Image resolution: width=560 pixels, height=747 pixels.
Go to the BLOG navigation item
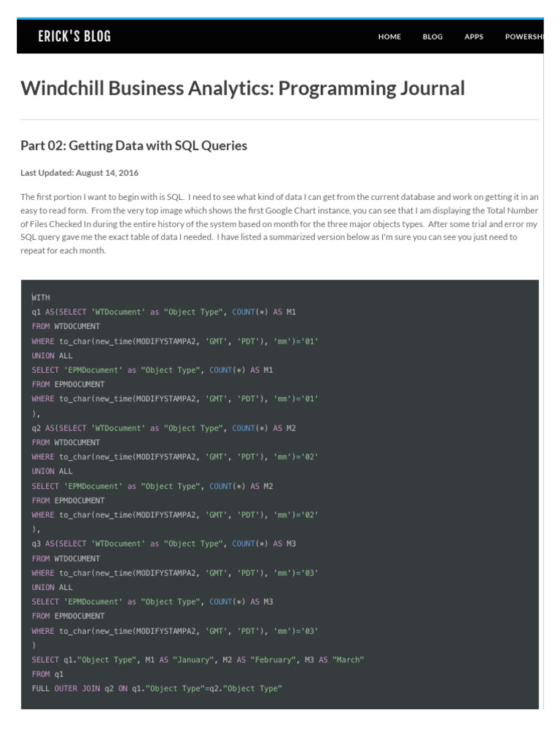coord(432,37)
